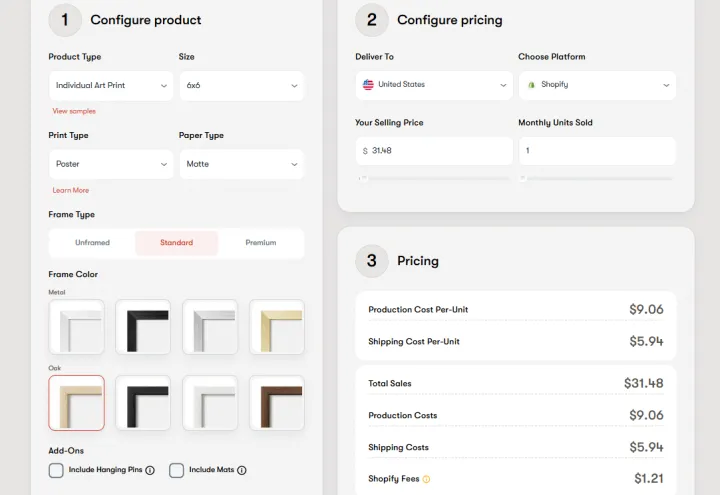Choose the brown walnut Oak frame color
720x495 pixels.
point(277,403)
